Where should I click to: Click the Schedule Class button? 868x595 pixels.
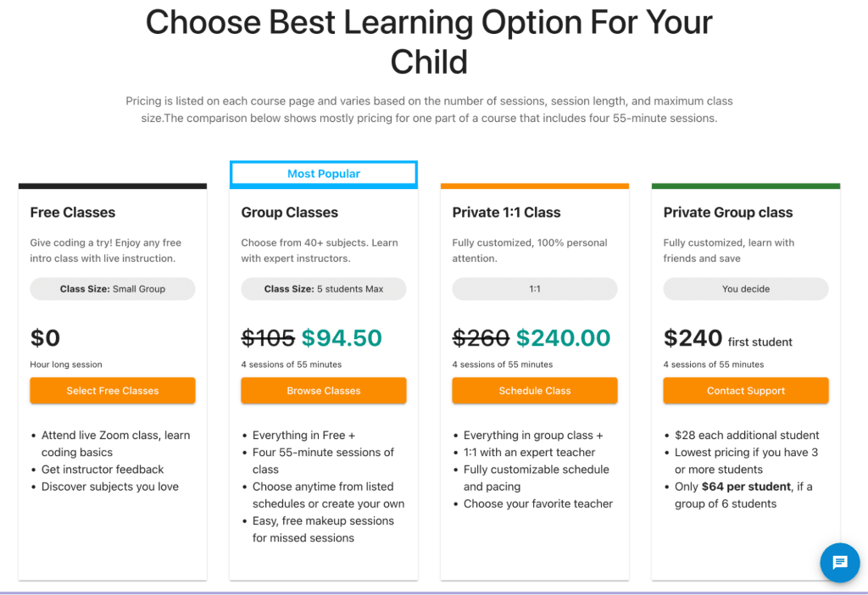(x=534, y=391)
